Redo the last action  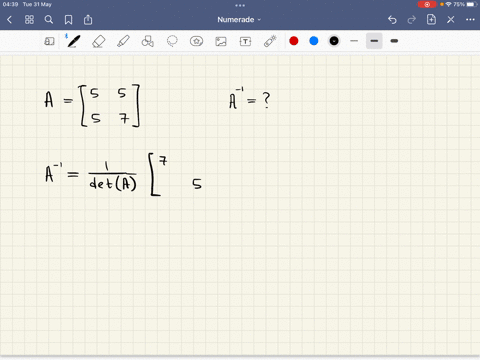click(412, 20)
